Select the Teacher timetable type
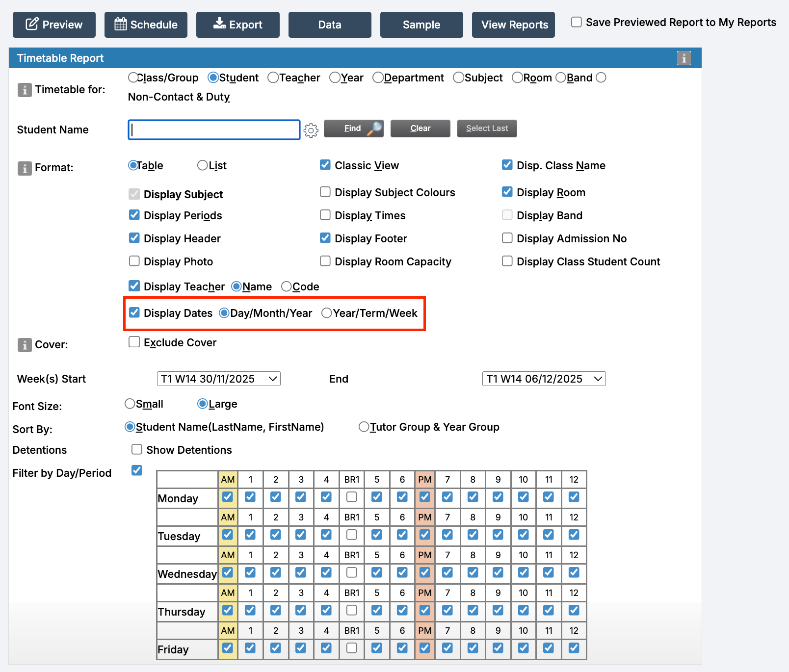This screenshot has height=672, width=789. (x=273, y=78)
